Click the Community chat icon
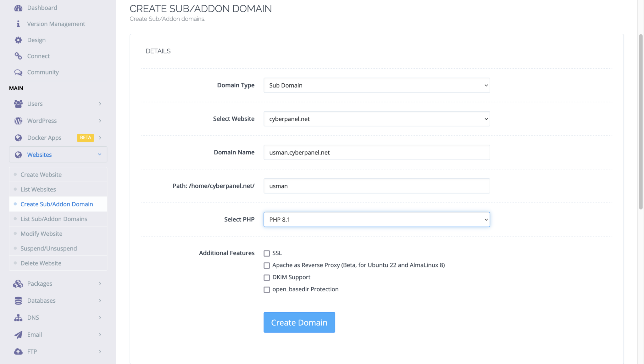The height and width of the screenshot is (364, 644). click(x=18, y=72)
